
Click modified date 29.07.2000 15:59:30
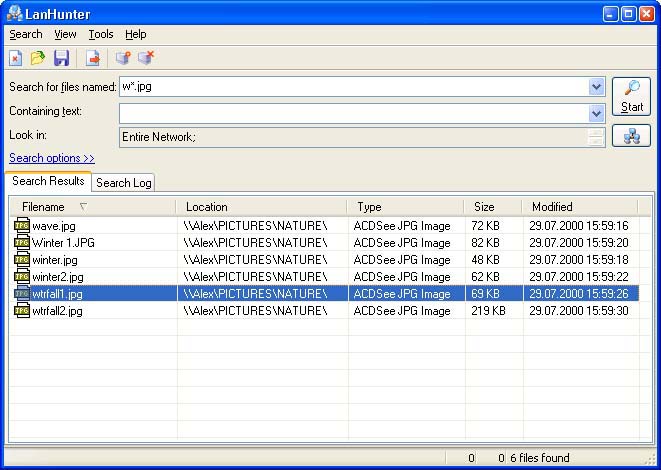(579, 311)
